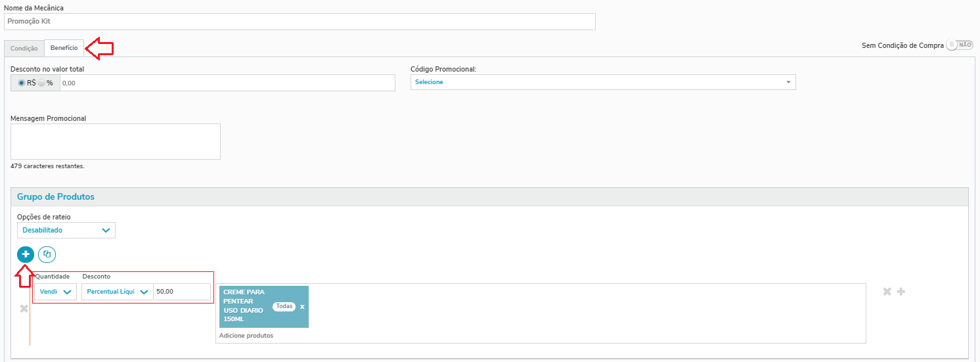The width and height of the screenshot is (980, 362).
Task: Click the Desconto no valor total field
Action: point(227,83)
